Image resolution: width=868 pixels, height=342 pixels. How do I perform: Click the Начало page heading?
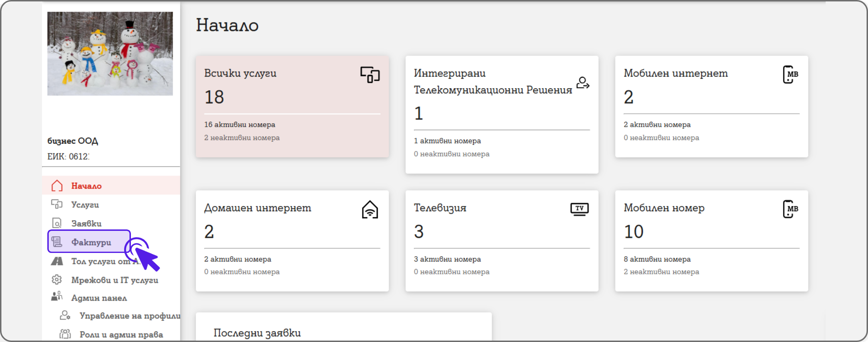coord(227,25)
